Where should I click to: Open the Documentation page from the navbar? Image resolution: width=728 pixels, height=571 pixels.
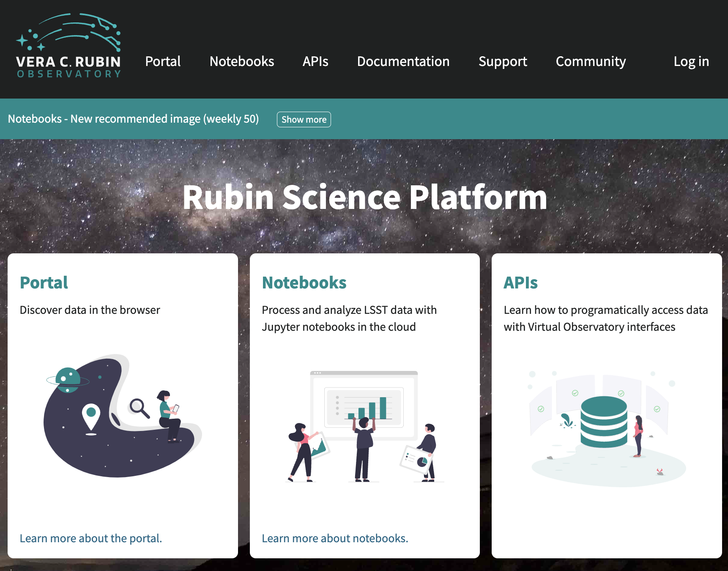tap(403, 61)
